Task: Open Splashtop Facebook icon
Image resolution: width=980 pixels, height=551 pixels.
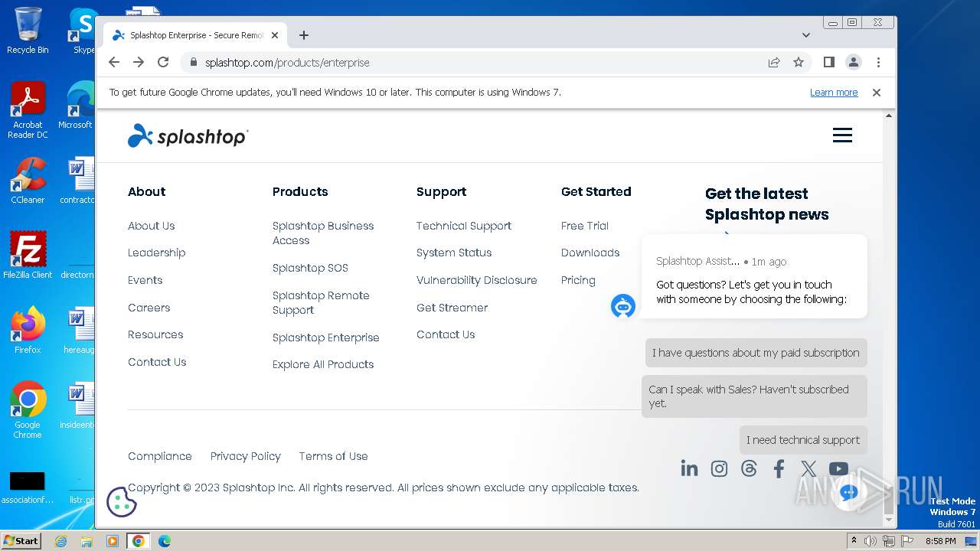Action: click(x=779, y=468)
